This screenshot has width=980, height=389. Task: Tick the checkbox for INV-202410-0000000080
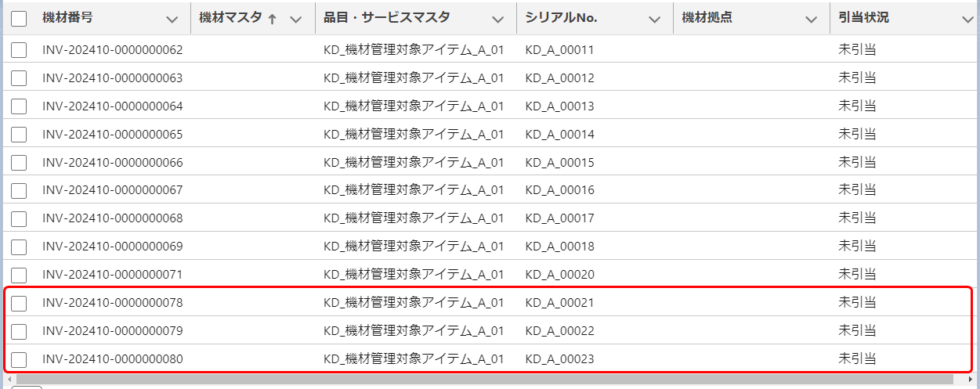click(x=19, y=360)
